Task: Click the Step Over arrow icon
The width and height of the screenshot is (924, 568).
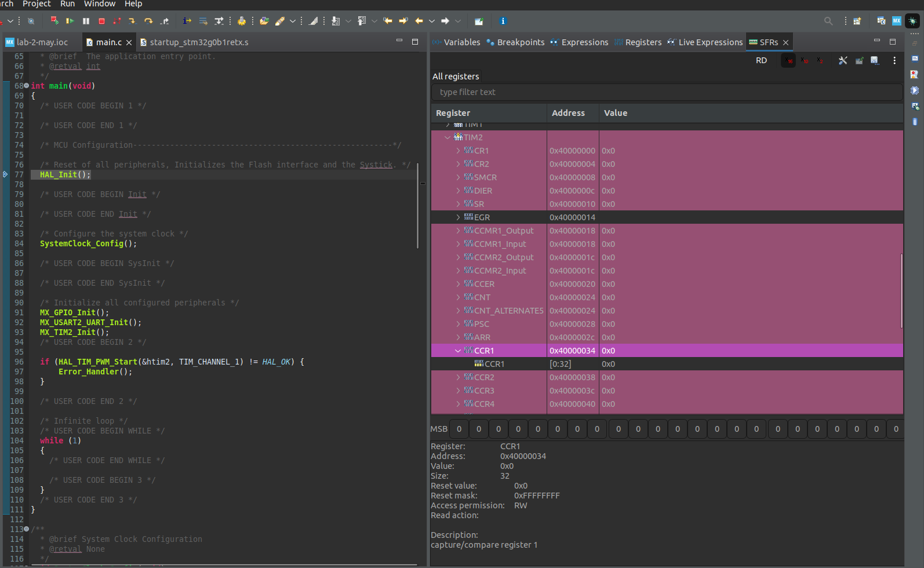Action: (x=148, y=21)
